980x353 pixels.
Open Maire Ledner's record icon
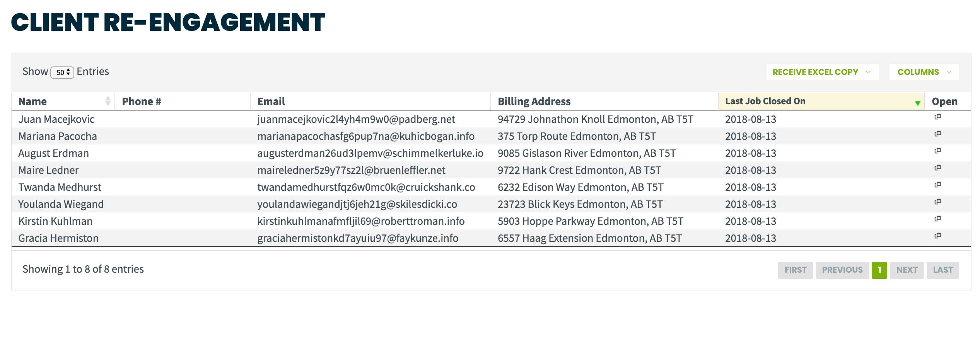pyautogui.click(x=937, y=168)
